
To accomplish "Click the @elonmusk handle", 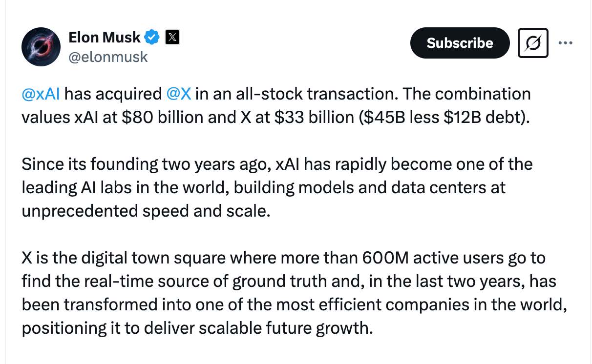I will 108,57.
